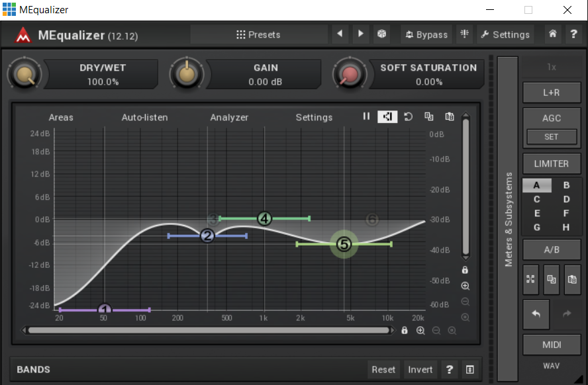Load the next preset with right arrow
Screen dimensions: 588x385
(361, 34)
